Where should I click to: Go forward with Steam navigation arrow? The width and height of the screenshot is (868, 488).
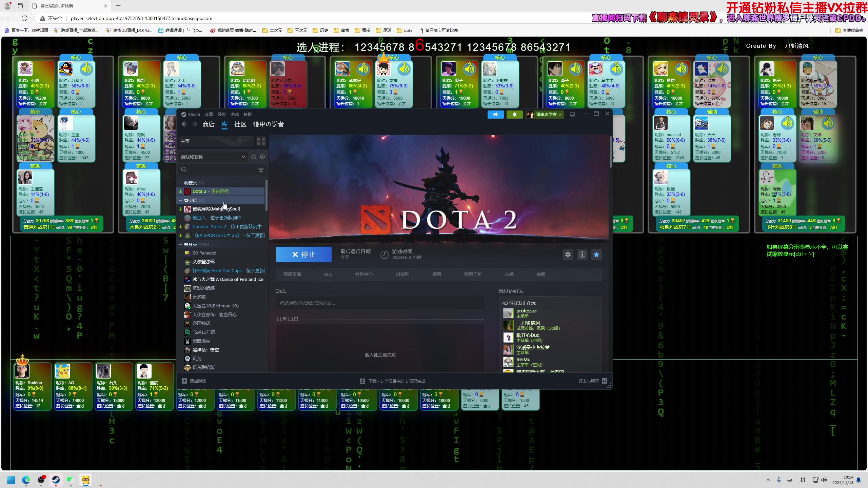pyautogui.click(x=195, y=124)
